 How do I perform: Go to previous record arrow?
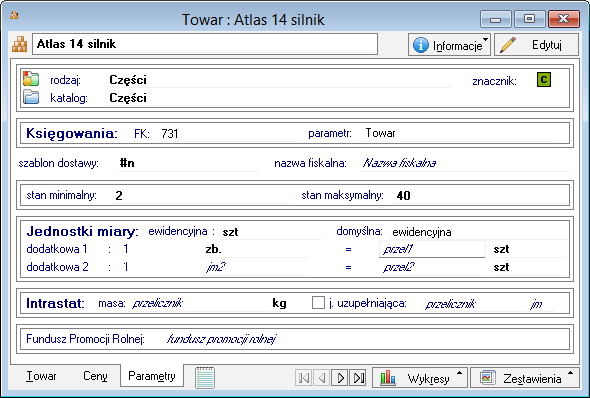pyautogui.click(x=322, y=377)
